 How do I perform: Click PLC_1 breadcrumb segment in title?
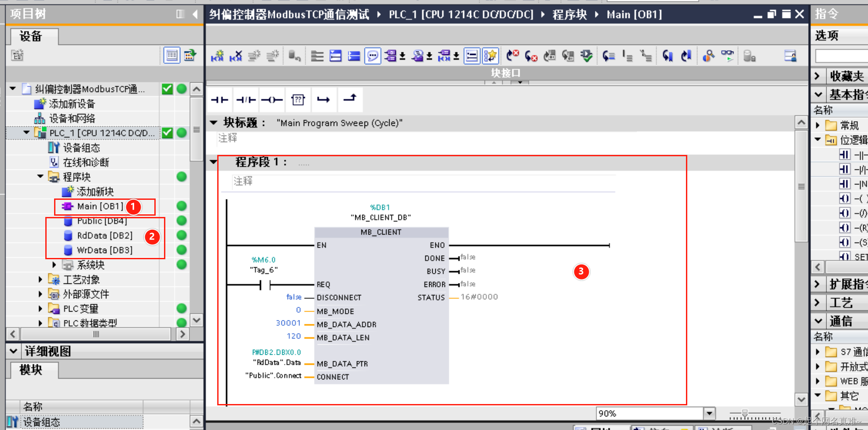(x=461, y=15)
